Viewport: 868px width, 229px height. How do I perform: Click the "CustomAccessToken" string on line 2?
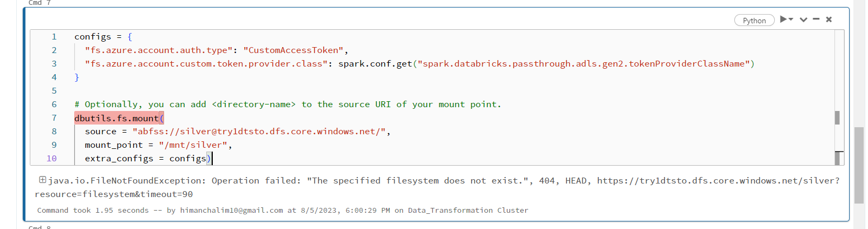point(293,50)
